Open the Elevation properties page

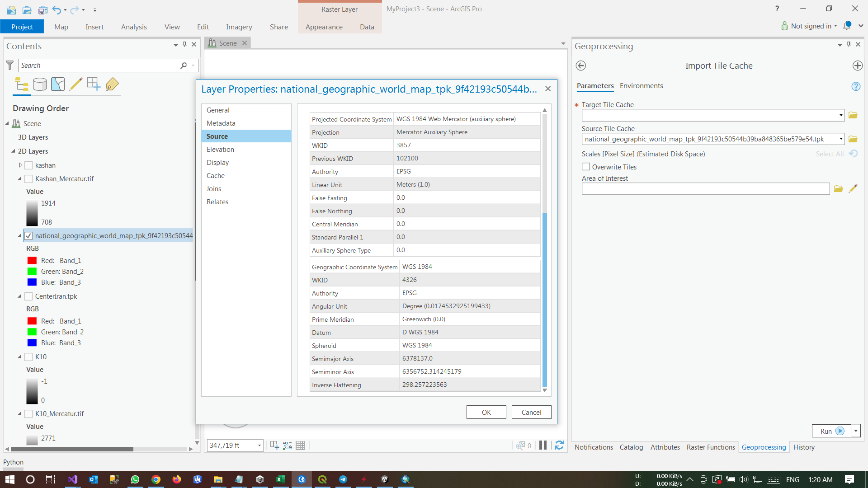[220, 150]
